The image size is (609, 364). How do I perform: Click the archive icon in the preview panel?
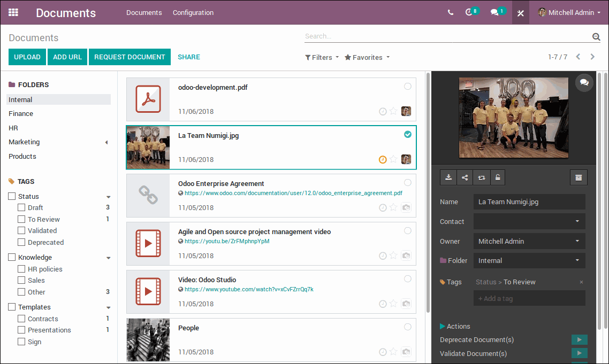pos(578,177)
